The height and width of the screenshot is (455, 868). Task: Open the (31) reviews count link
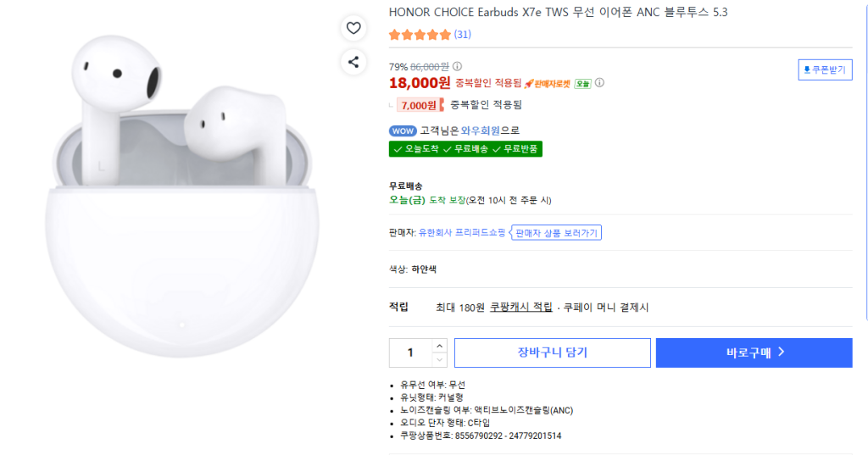tap(463, 35)
